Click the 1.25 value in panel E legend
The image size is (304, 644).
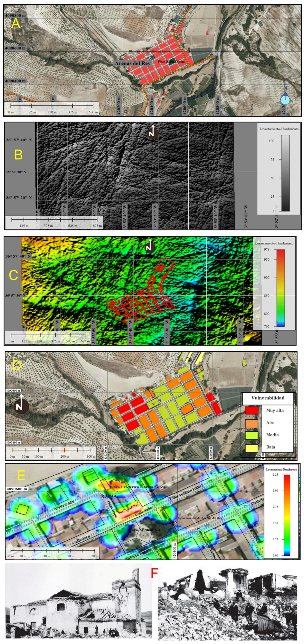pos(275,474)
